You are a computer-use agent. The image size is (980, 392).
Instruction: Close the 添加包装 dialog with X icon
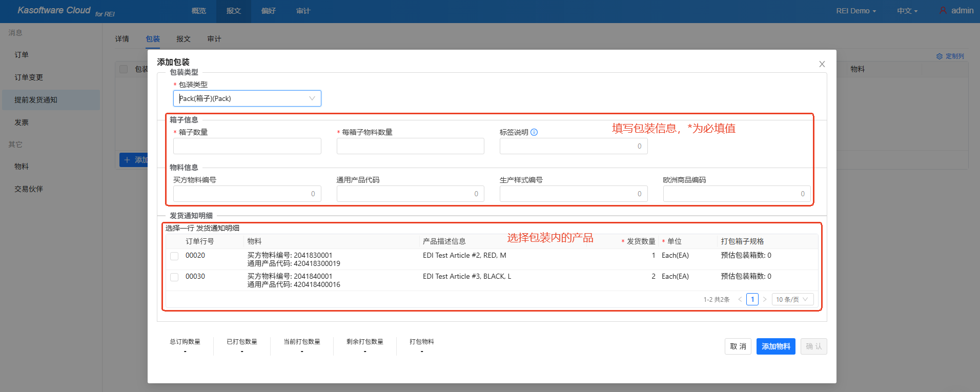(x=822, y=64)
